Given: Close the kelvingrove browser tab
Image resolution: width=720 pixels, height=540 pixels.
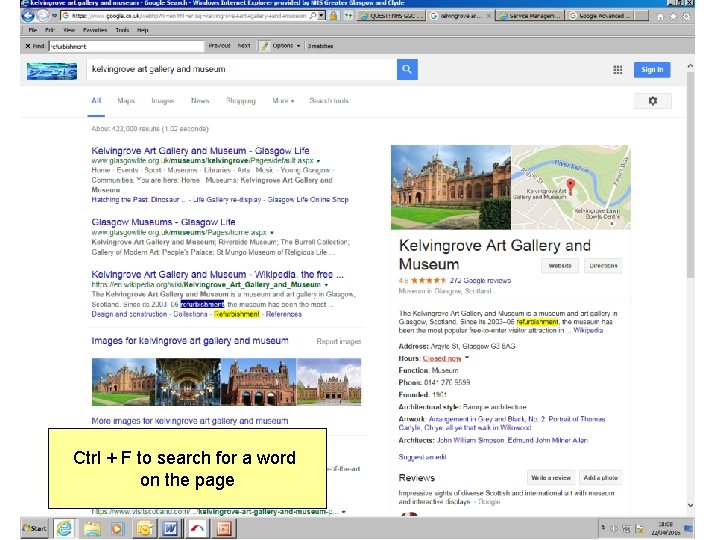Looking at the screenshot, I should pos(489,16).
